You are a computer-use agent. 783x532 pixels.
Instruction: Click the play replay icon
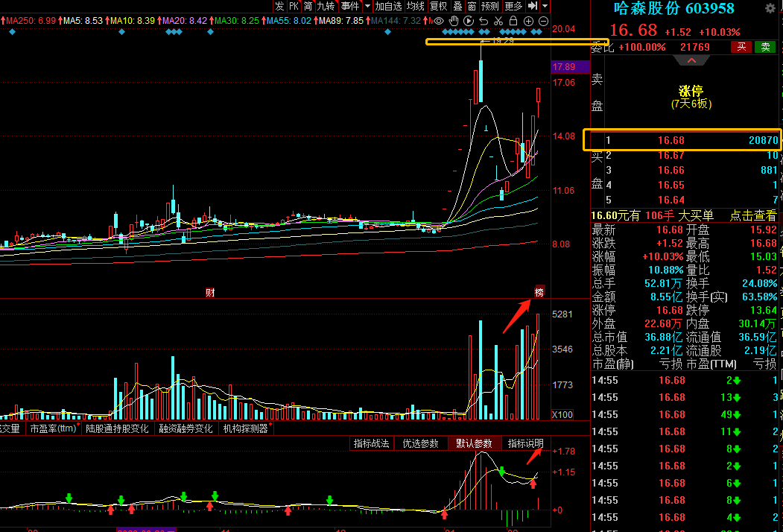(x=469, y=21)
